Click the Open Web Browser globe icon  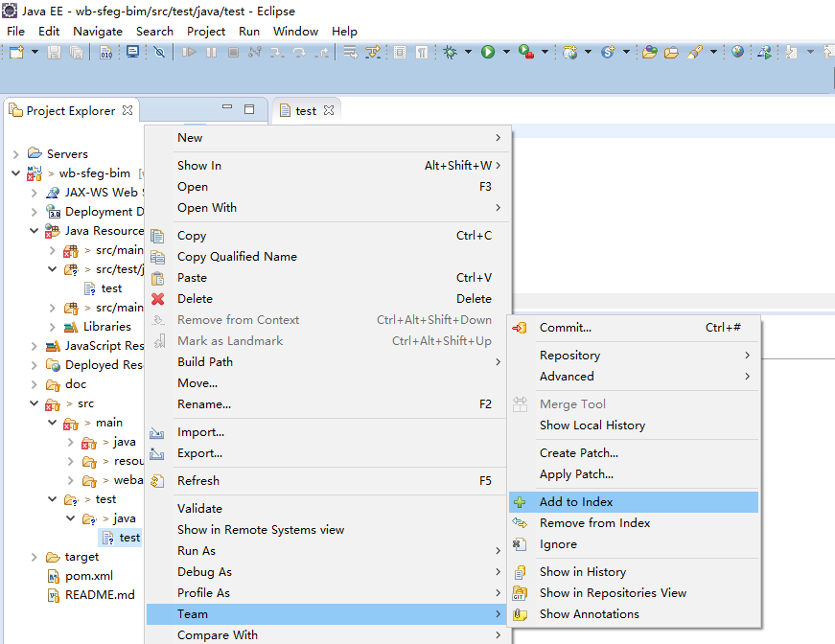[x=737, y=52]
